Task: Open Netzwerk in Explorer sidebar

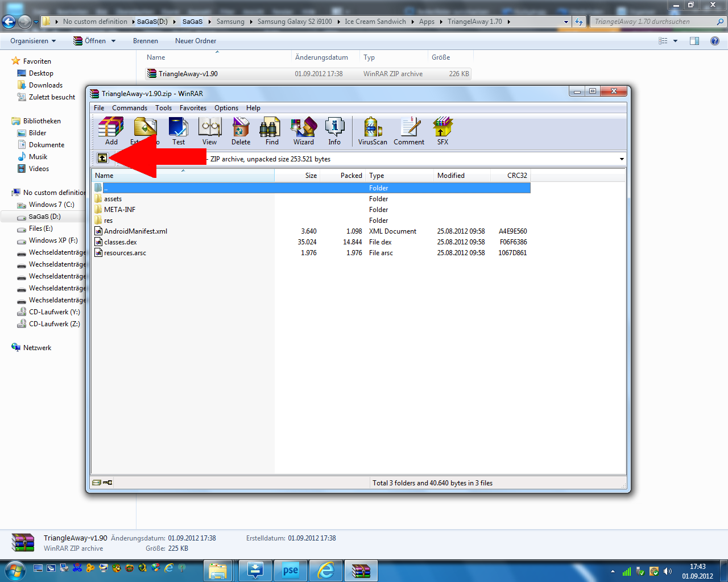Action: 31,348
